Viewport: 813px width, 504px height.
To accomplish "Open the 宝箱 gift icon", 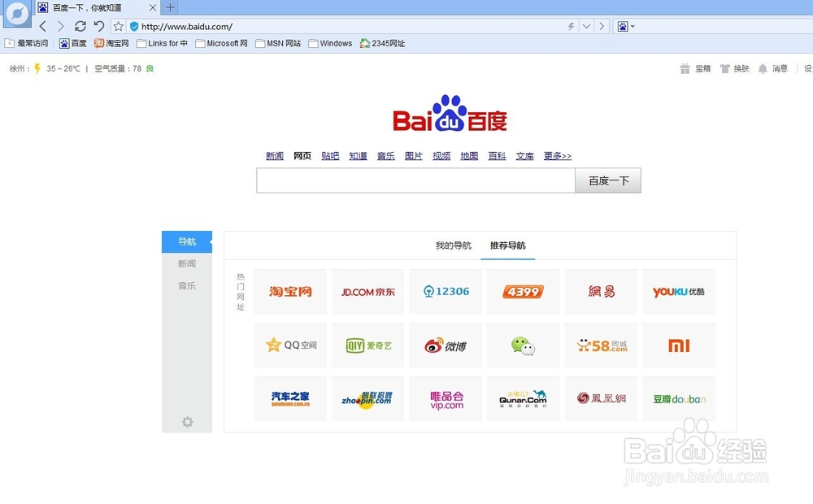I will pos(695,68).
